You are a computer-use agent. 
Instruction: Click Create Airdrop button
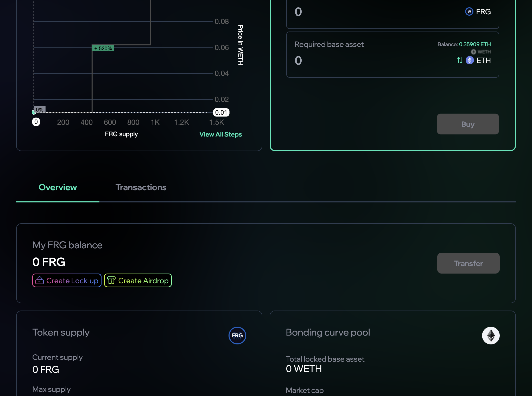(x=138, y=281)
